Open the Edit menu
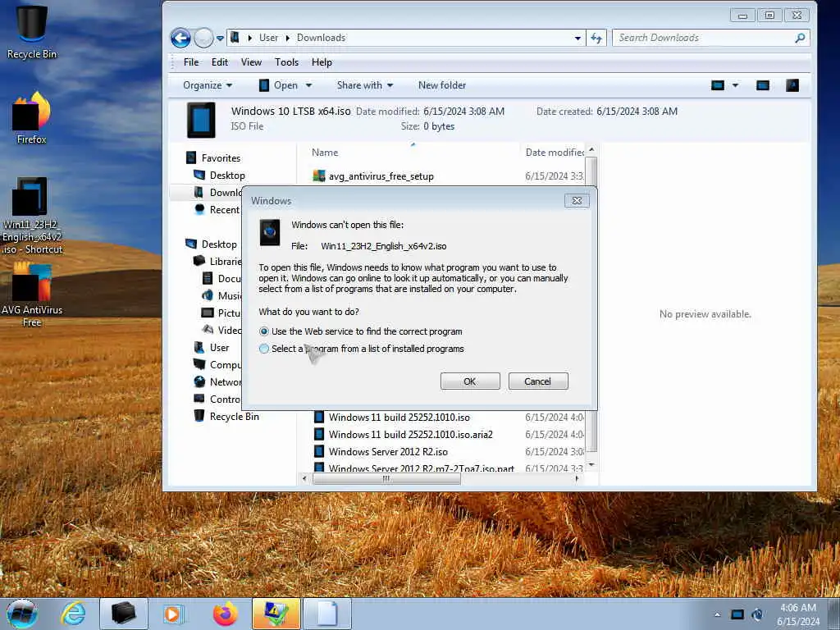The width and height of the screenshot is (840, 630). click(x=220, y=62)
